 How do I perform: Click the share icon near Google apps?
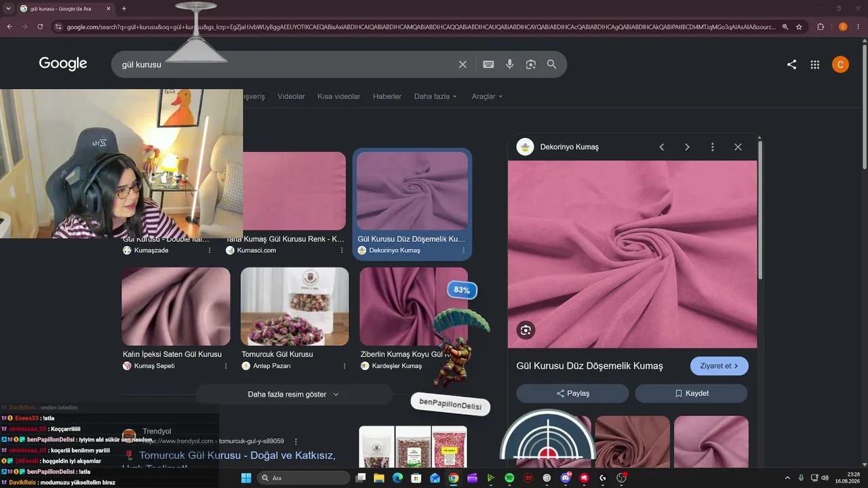[x=791, y=64]
